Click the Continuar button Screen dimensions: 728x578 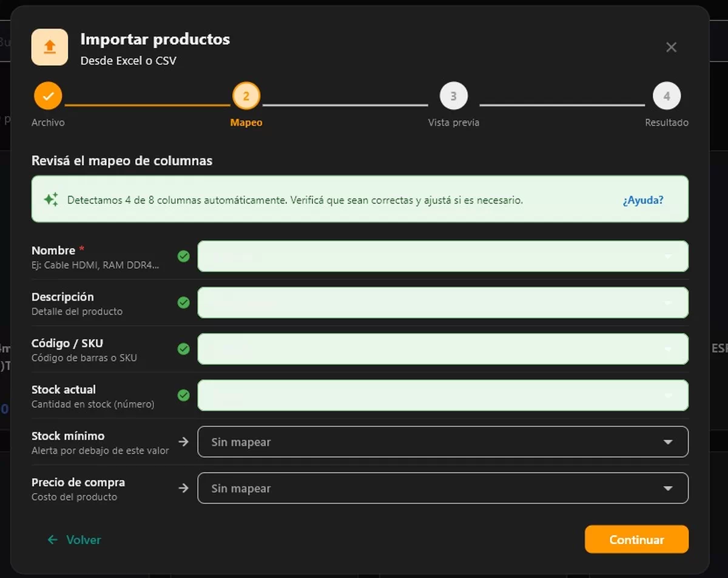tap(636, 539)
